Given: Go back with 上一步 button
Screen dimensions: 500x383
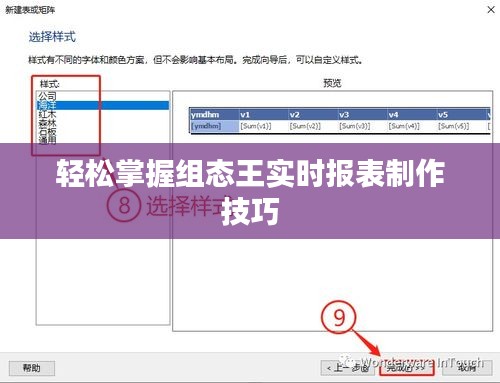Looking at the screenshot, I should (x=348, y=368).
